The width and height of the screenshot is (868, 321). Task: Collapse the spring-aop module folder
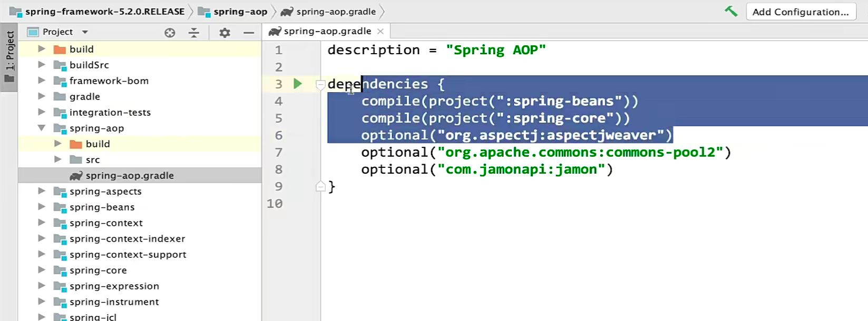42,128
